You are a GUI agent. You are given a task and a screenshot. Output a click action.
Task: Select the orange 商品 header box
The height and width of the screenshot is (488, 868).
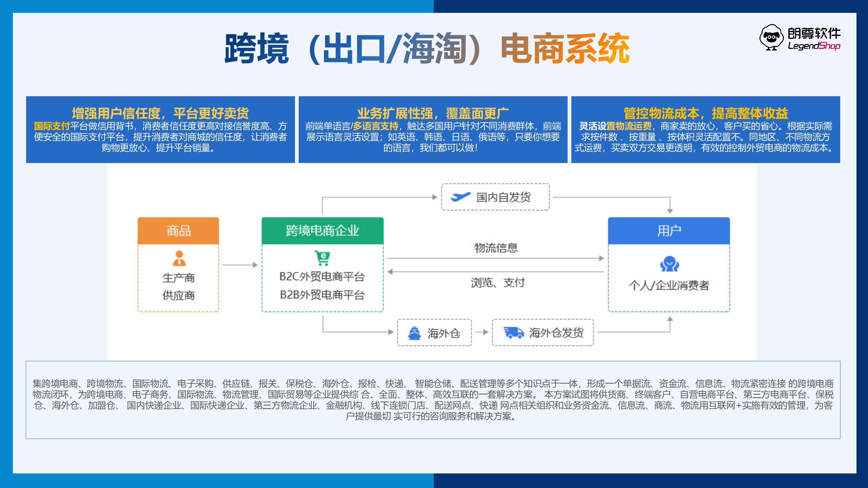pyautogui.click(x=178, y=231)
